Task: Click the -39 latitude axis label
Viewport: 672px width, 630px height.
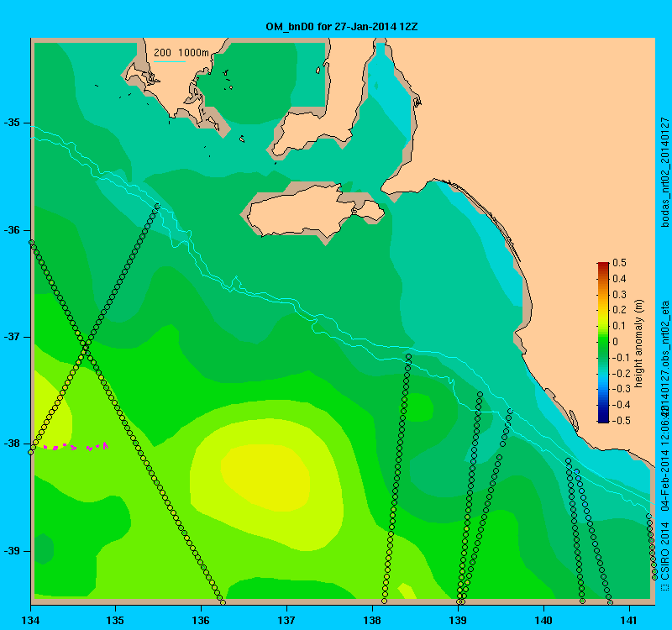Action: point(12,551)
